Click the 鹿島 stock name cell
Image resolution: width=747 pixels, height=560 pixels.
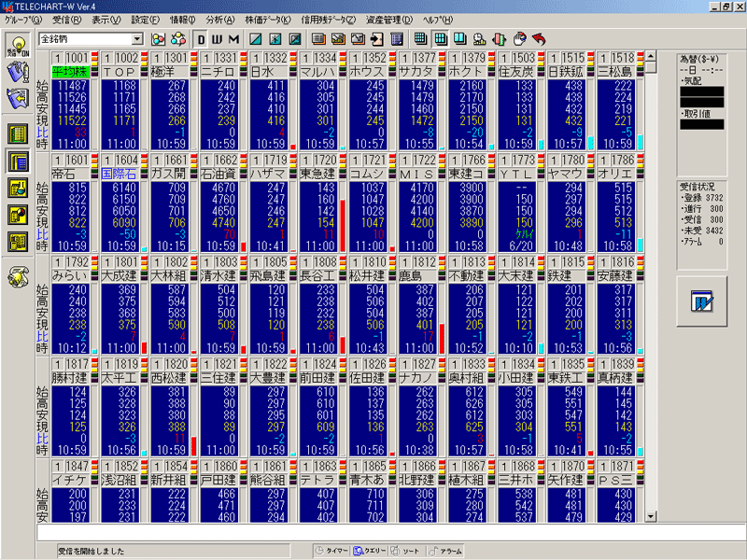coord(417,276)
